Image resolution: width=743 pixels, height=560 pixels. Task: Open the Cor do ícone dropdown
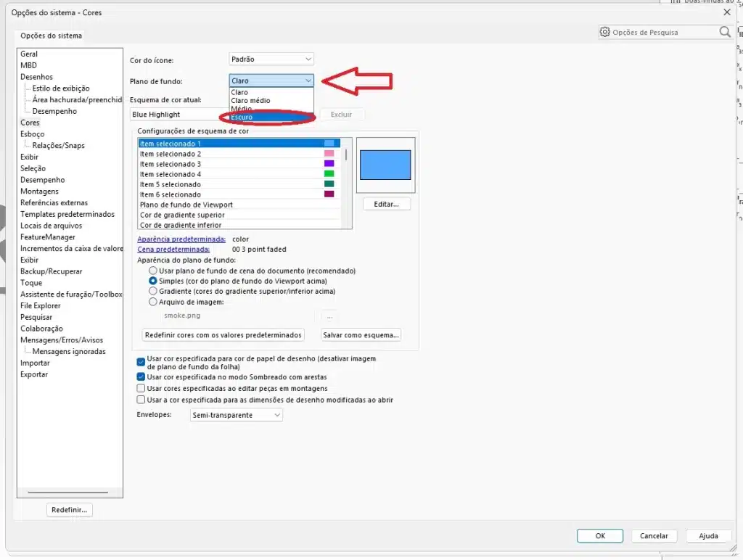(x=271, y=59)
